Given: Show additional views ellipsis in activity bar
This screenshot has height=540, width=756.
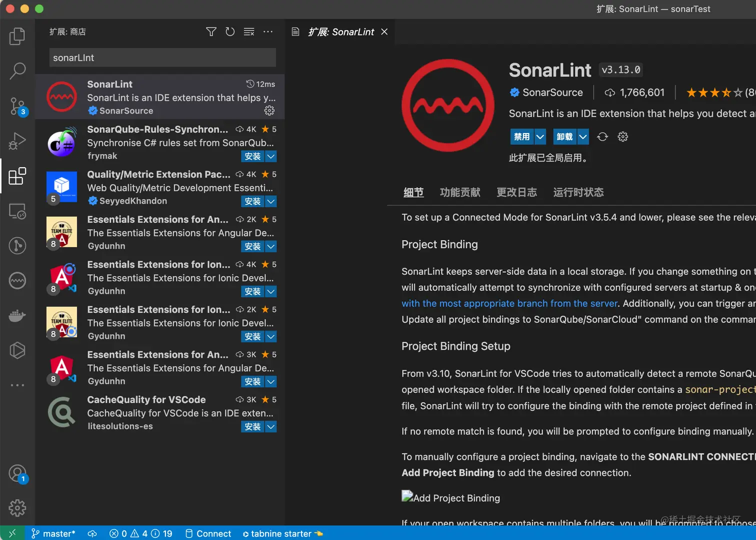Looking at the screenshot, I should pyautogui.click(x=17, y=385).
